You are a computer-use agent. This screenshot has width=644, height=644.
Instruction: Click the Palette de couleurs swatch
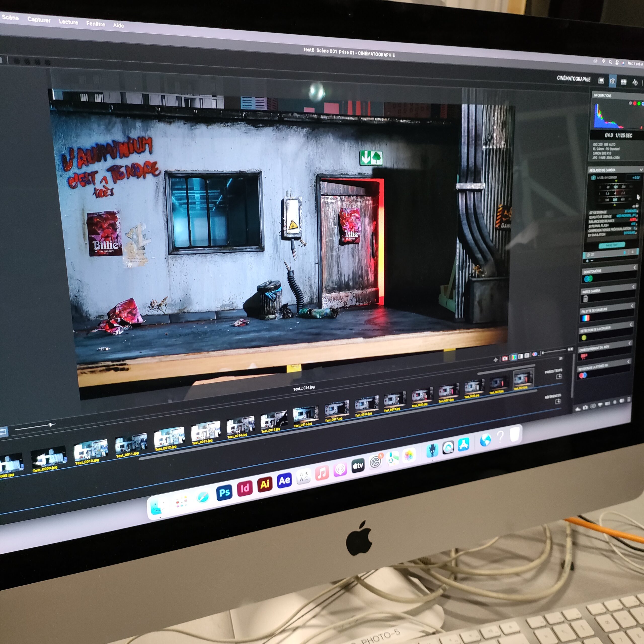click(x=586, y=318)
